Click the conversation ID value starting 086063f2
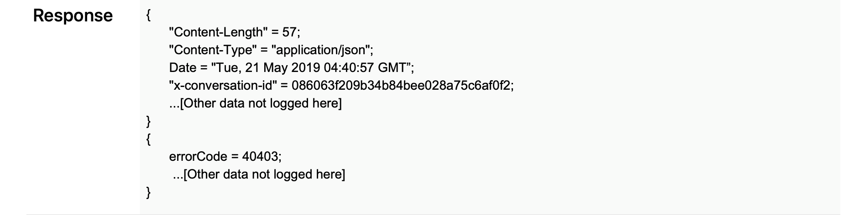 tap(401, 86)
